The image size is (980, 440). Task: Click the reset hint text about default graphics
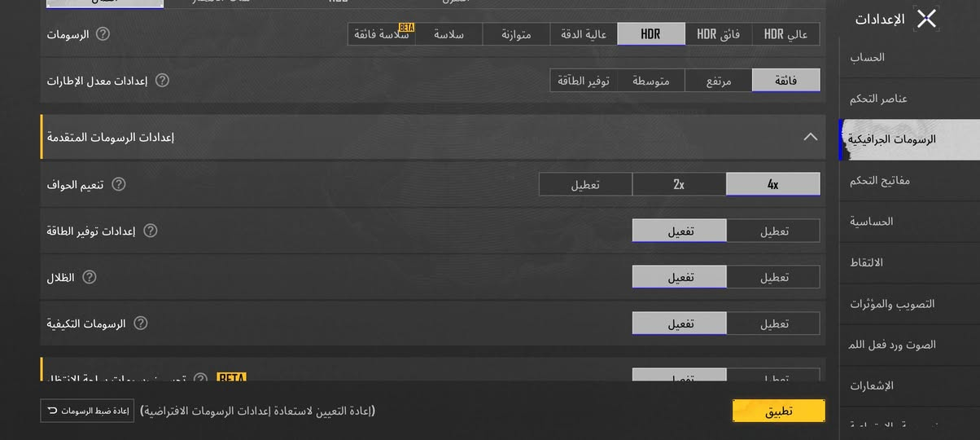point(258,411)
